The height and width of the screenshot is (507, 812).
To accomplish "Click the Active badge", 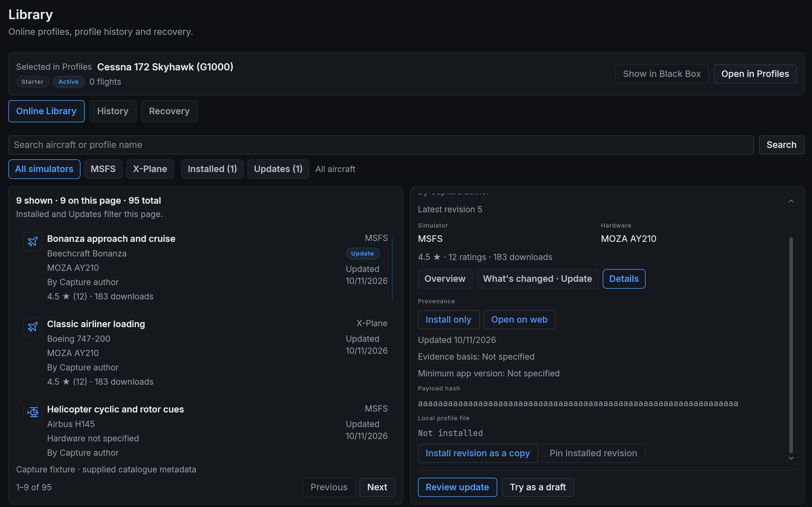I will [x=68, y=82].
